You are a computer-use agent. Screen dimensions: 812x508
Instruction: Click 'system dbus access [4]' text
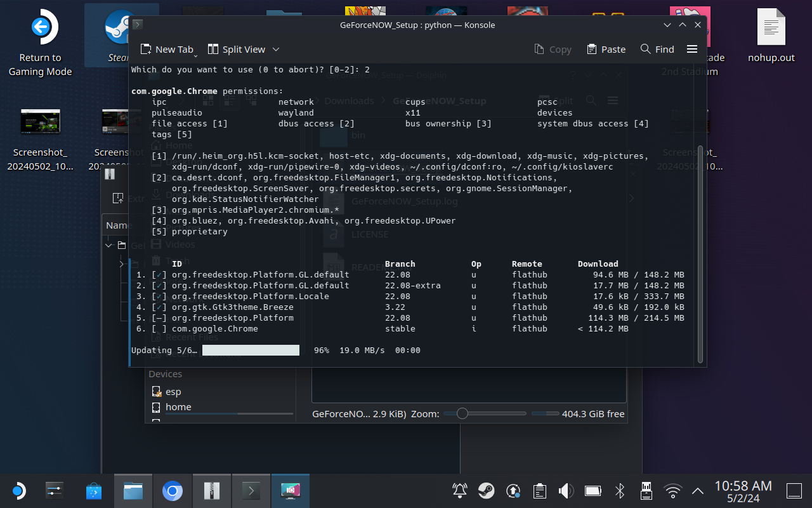point(593,124)
